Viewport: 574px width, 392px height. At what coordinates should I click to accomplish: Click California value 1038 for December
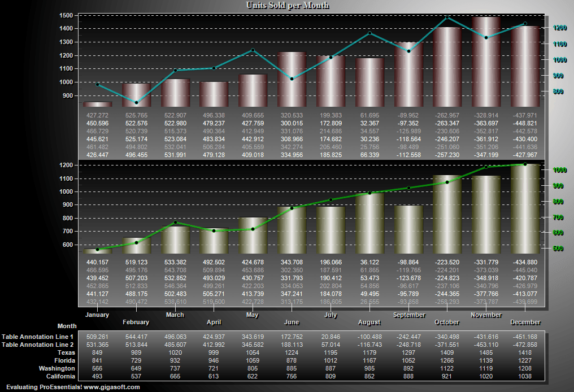point(525,376)
